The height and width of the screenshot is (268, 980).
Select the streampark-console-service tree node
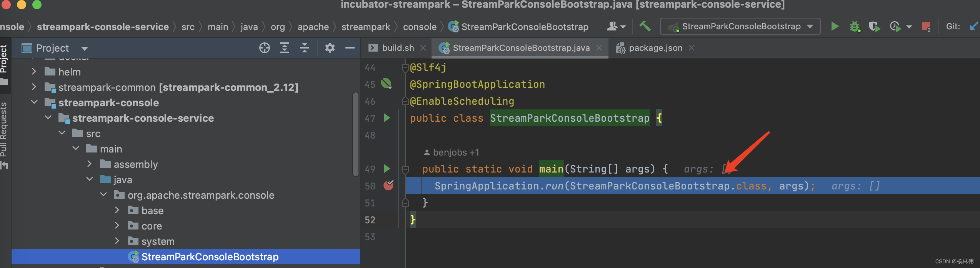186,118
